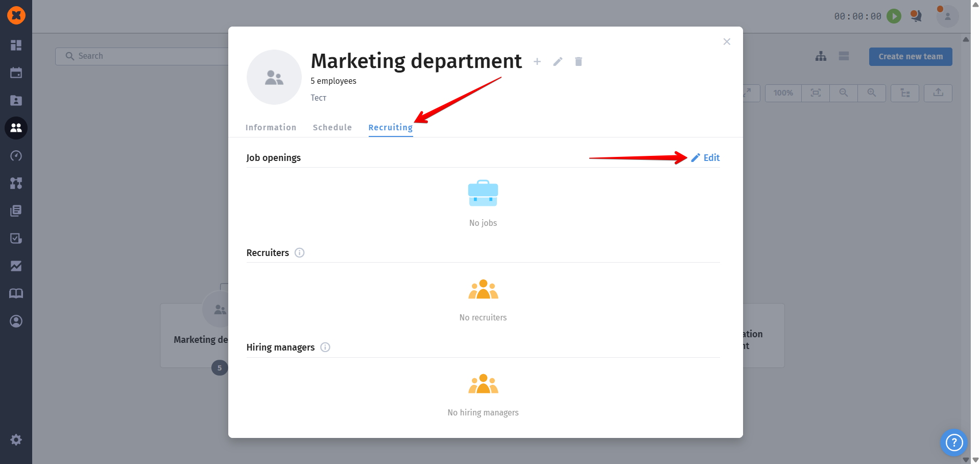Screen dimensions: 980x464
Task: Open the task checklist icon in the sidebar
Action: (16, 239)
